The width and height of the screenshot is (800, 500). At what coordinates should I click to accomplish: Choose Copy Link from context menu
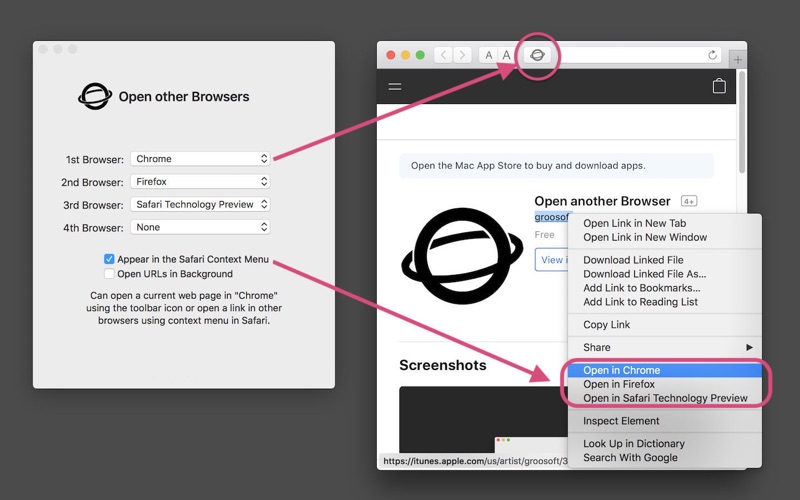[665, 324]
